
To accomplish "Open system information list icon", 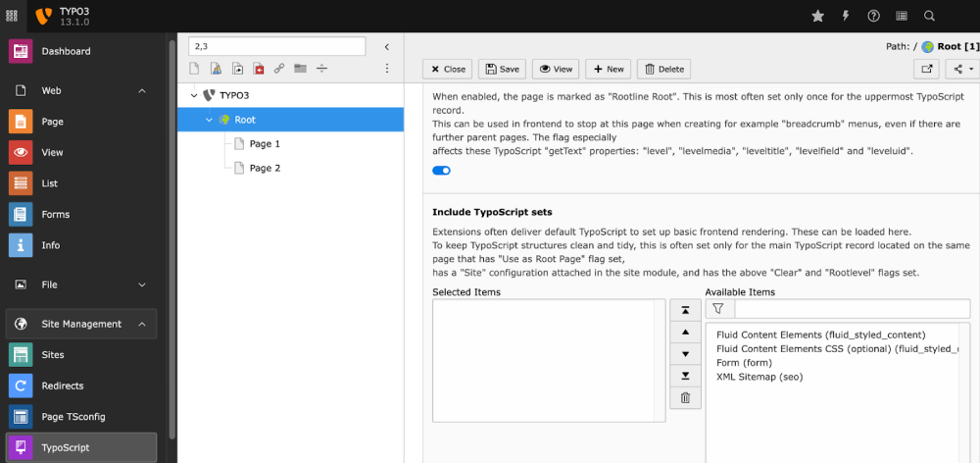I will click(902, 17).
